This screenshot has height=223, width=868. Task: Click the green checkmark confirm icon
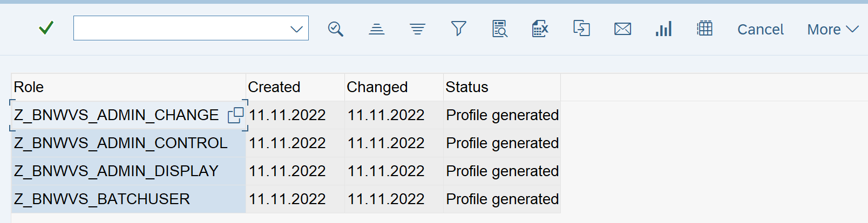click(46, 28)
